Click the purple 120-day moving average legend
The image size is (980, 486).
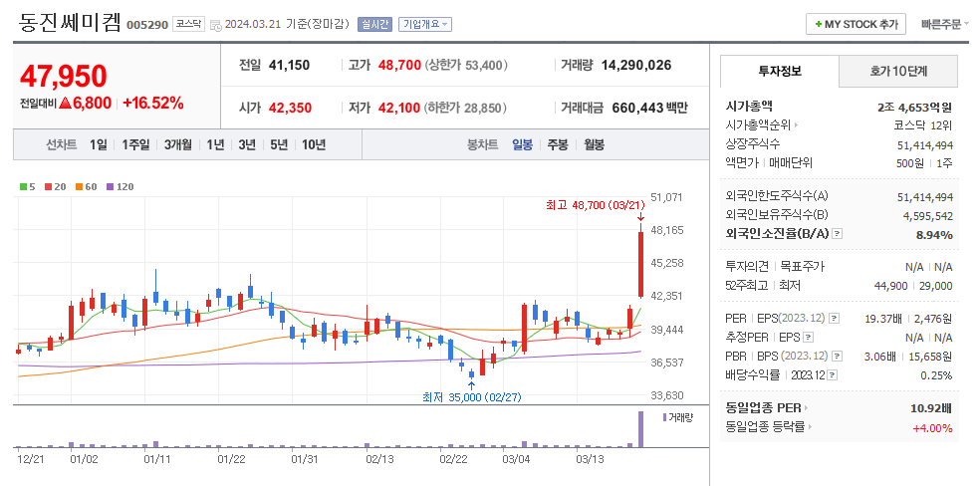pyautogui.click(x=120, y=187)
